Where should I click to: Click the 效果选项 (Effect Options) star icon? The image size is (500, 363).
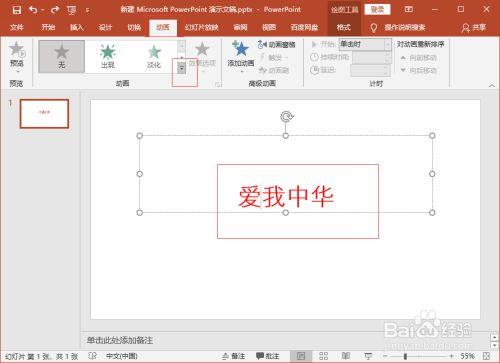pos(202,49)
